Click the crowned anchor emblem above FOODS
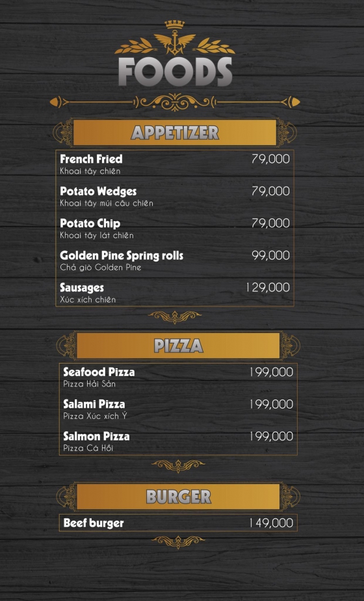Screen dimensions: 364x601 pyautogui.click(x=175, y=38)
